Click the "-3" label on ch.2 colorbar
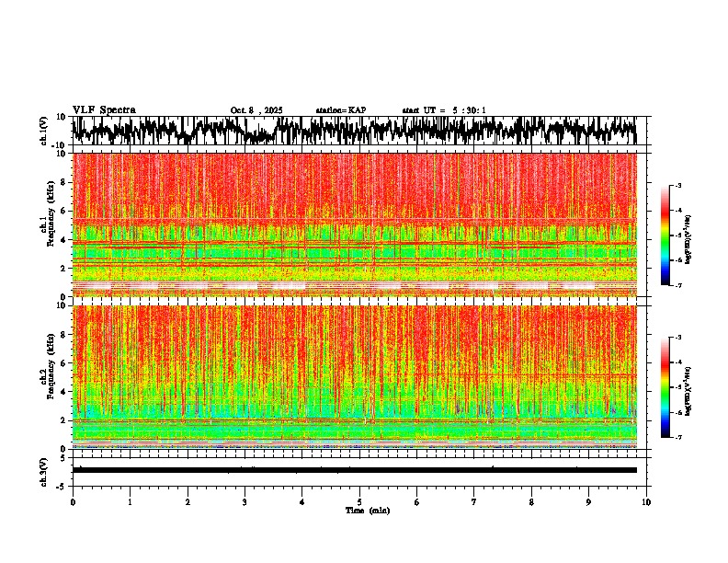 [x=677, y=338]
